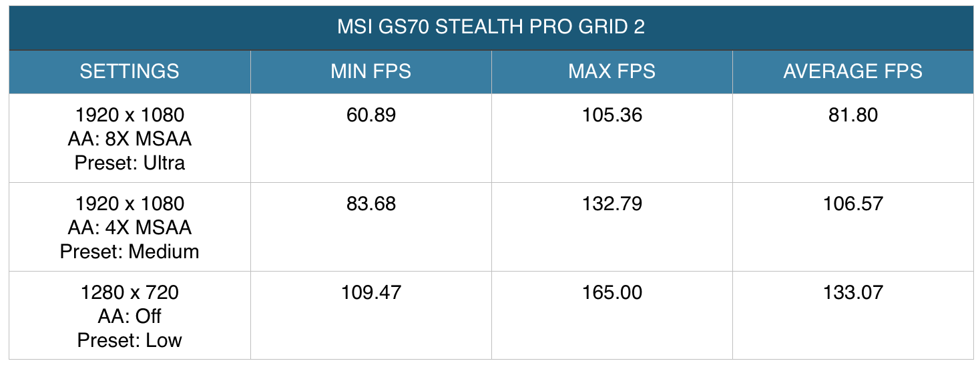This screenshot has height=365, width=980.
Task: Click the text 'Preset: Ultra'
Action: pyautogui.click(x=130, y=162)
